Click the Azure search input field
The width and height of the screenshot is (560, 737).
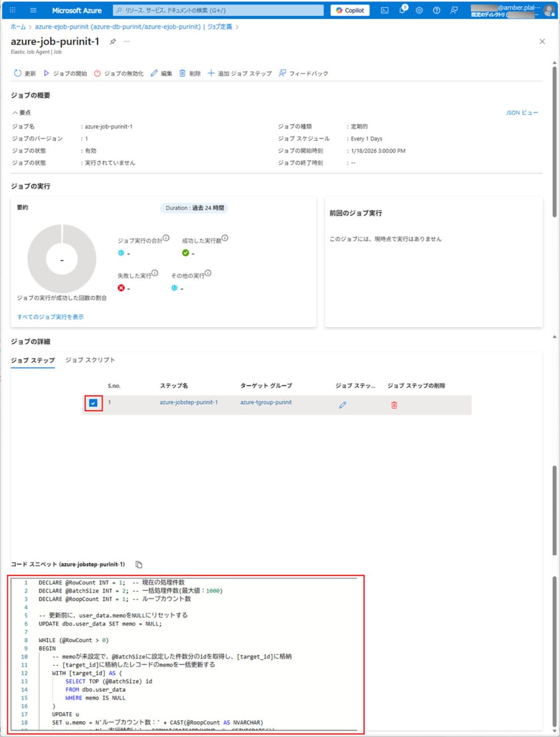click(218, 10)
